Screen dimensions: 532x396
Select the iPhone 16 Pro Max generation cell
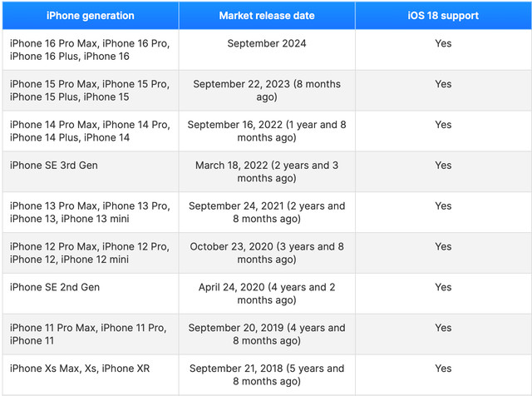[90, 50]
